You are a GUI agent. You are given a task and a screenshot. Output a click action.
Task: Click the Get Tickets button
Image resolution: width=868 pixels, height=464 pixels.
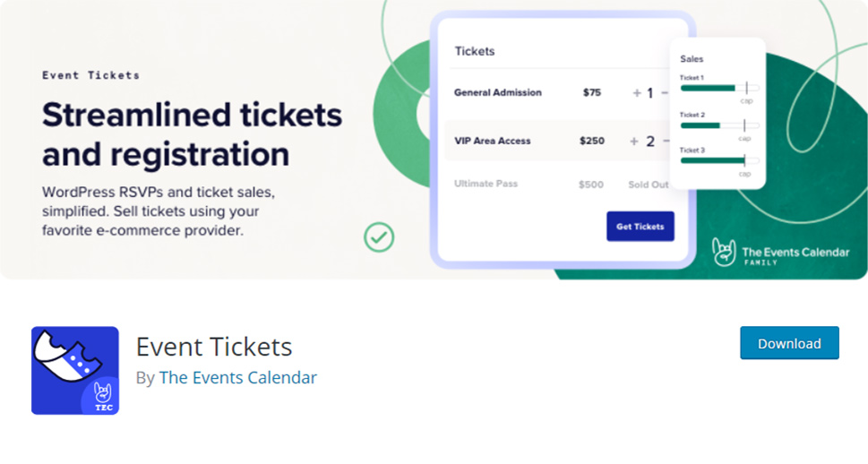pyautogui.click(x=640, y=227)
